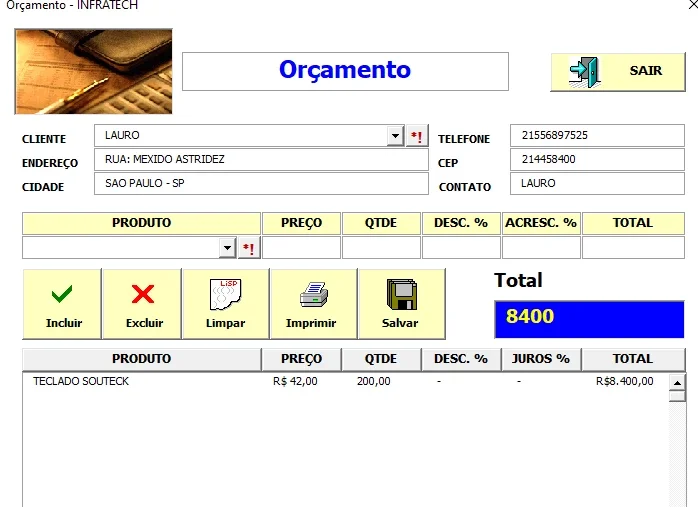Click the R$8.400,00 total cell

(625, 381)
